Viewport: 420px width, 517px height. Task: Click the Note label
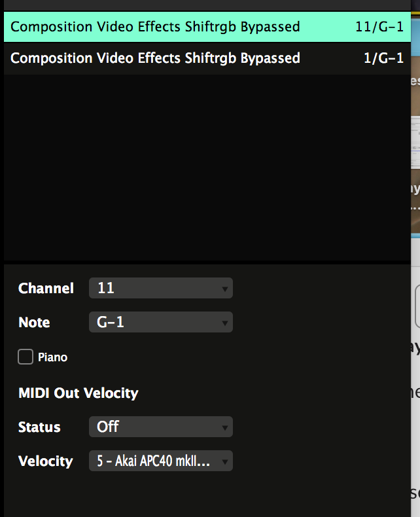click(34, 323)
